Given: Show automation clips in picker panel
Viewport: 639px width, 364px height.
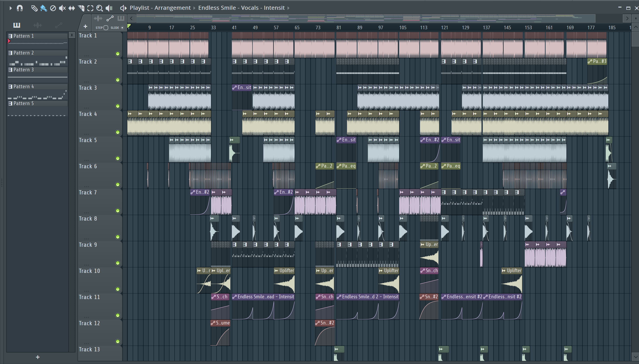Looking at the screenshot, I should coord(59,25).
